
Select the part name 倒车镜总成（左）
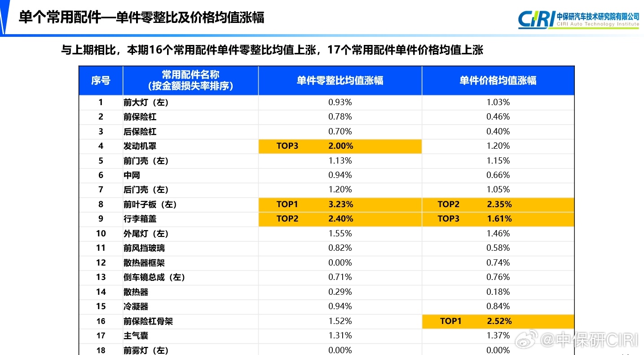pos(154,277)
